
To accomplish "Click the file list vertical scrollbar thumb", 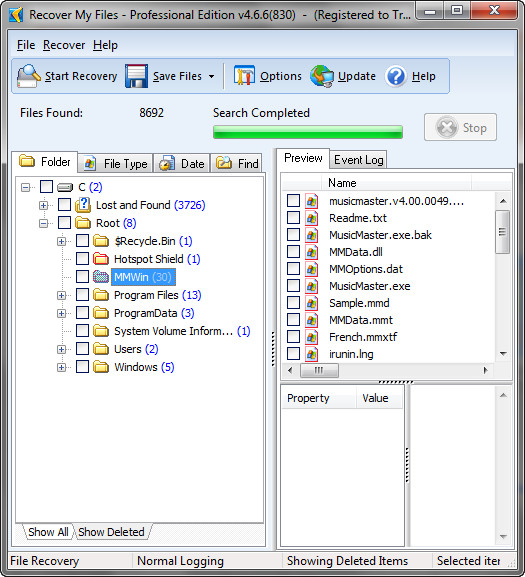I will point(502,232).
